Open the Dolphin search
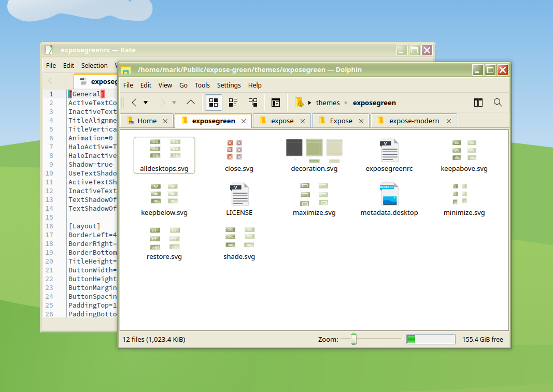 pos(498,103)
